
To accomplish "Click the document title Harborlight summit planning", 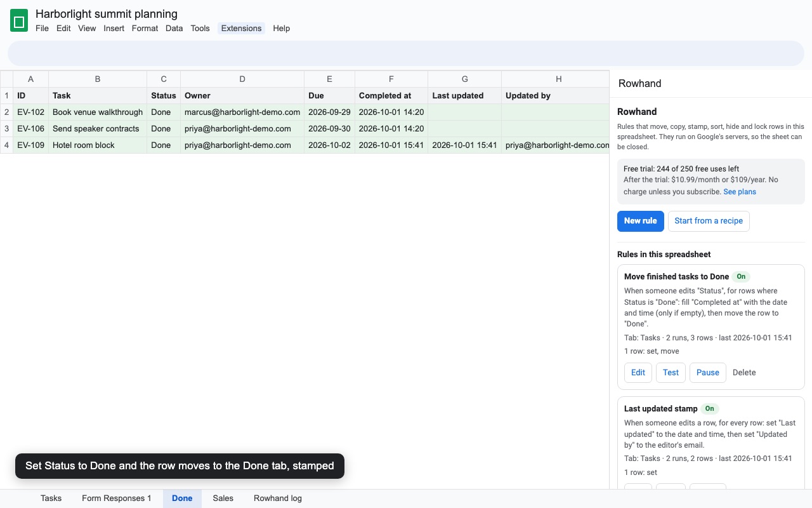I will point(107,14).
